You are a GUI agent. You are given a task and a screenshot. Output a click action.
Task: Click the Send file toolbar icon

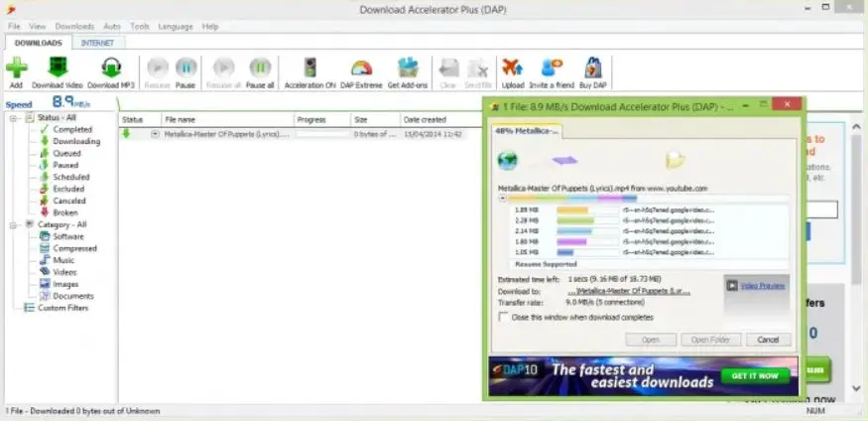478,69
